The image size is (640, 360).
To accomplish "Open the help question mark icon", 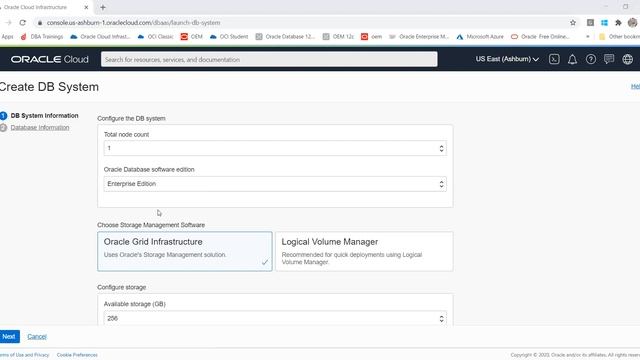I will [591, 59].
